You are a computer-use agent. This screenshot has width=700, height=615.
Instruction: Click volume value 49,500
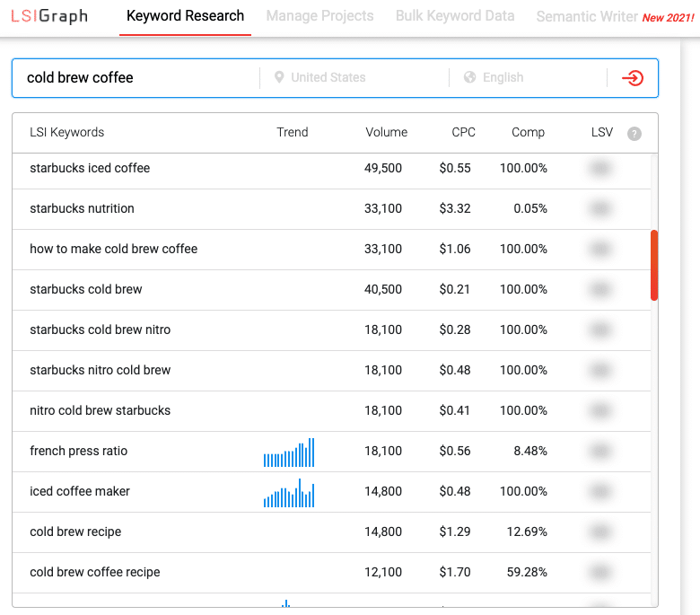pos(383,169)
